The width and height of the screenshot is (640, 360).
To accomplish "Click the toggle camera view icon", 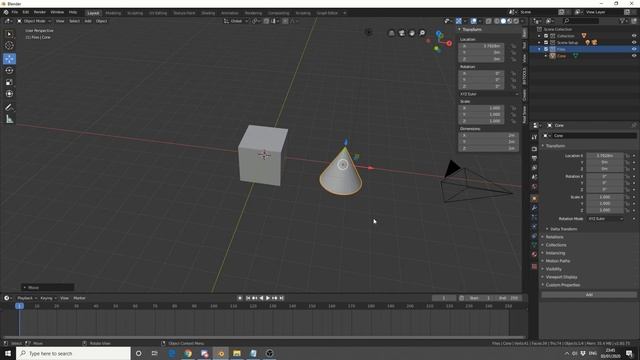I will 402,33.
